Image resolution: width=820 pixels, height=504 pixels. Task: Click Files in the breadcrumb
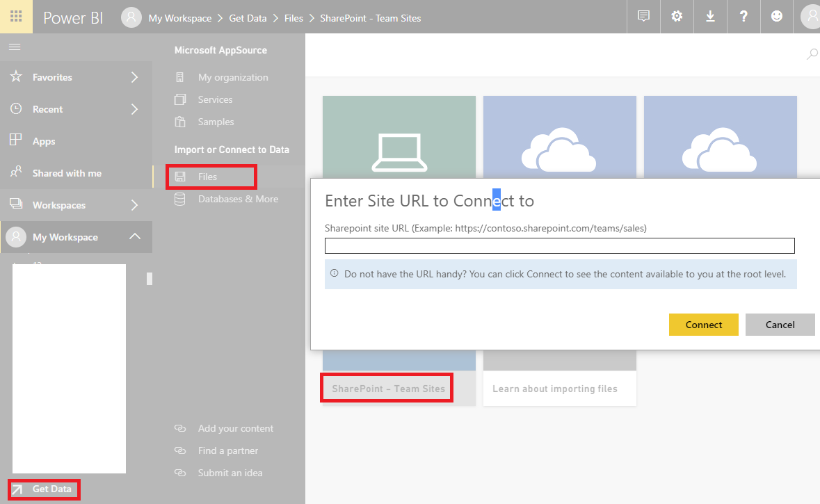294,18
